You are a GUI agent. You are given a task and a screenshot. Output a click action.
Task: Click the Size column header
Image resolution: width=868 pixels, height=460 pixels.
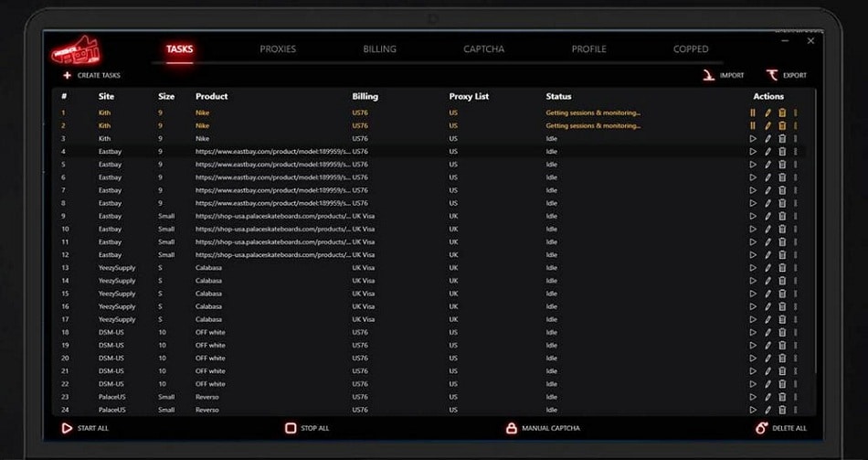click(166, 96)
